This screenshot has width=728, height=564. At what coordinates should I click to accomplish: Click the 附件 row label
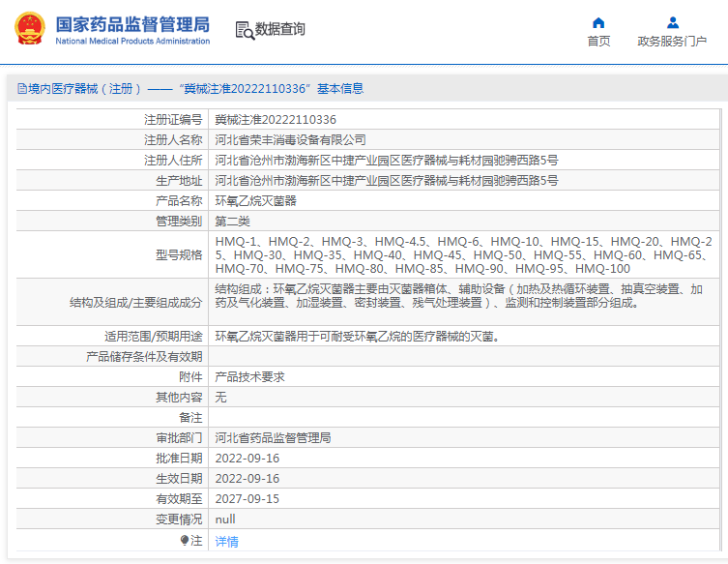pos(190,377)
